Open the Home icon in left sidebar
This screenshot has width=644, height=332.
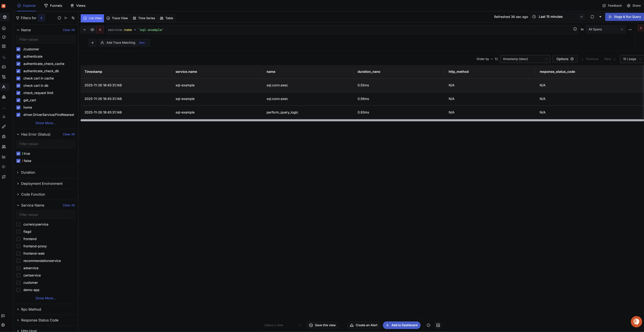tap(4, 28)
